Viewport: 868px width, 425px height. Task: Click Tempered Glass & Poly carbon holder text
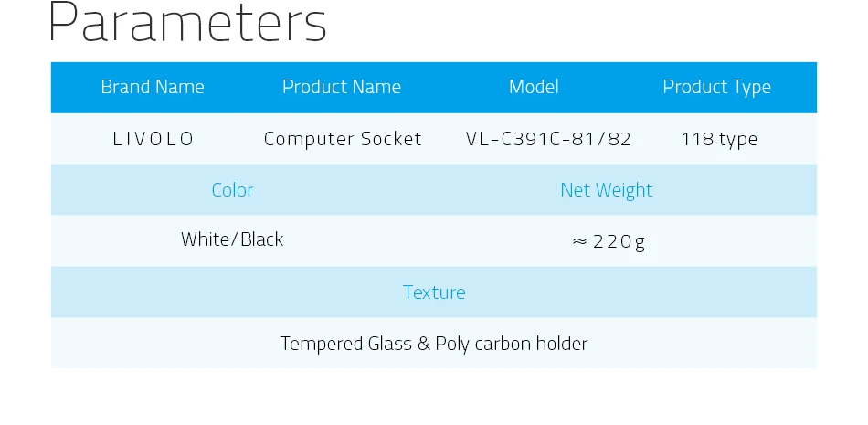click(x=434, y=344)
